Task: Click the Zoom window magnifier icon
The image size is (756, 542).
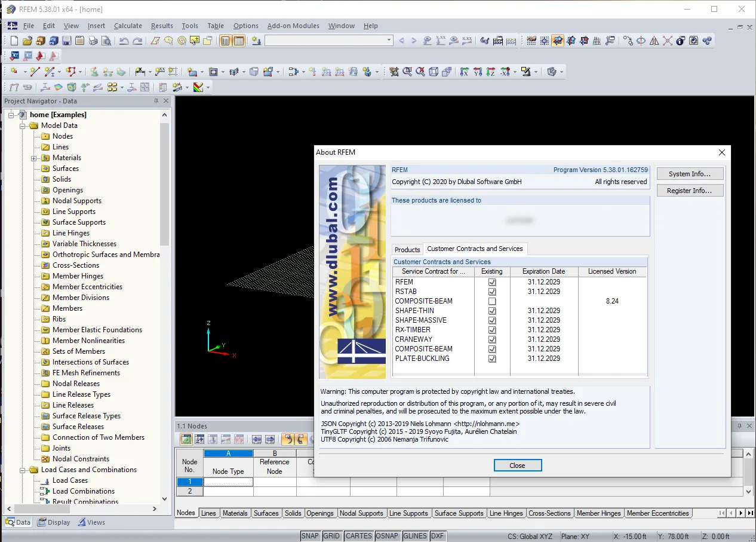Action: click(x=407, y=72)
